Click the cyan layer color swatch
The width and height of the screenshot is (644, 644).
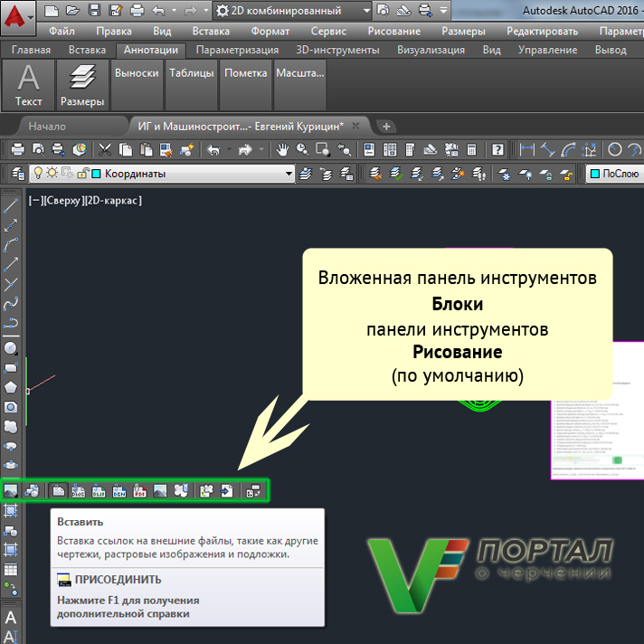point(96,174)
